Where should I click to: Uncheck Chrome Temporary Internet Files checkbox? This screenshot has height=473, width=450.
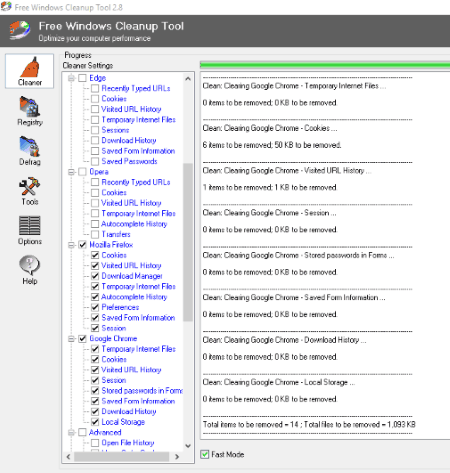tap(95, 349)
